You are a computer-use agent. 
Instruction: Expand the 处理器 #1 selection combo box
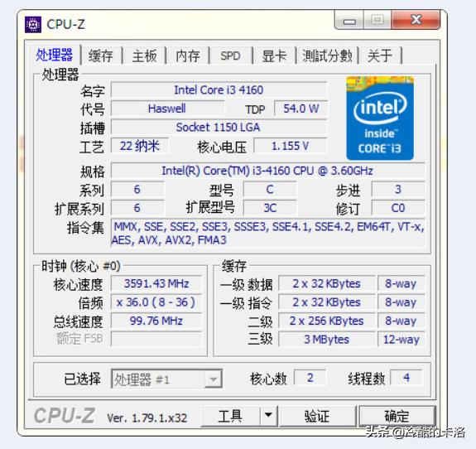(166, 379)
